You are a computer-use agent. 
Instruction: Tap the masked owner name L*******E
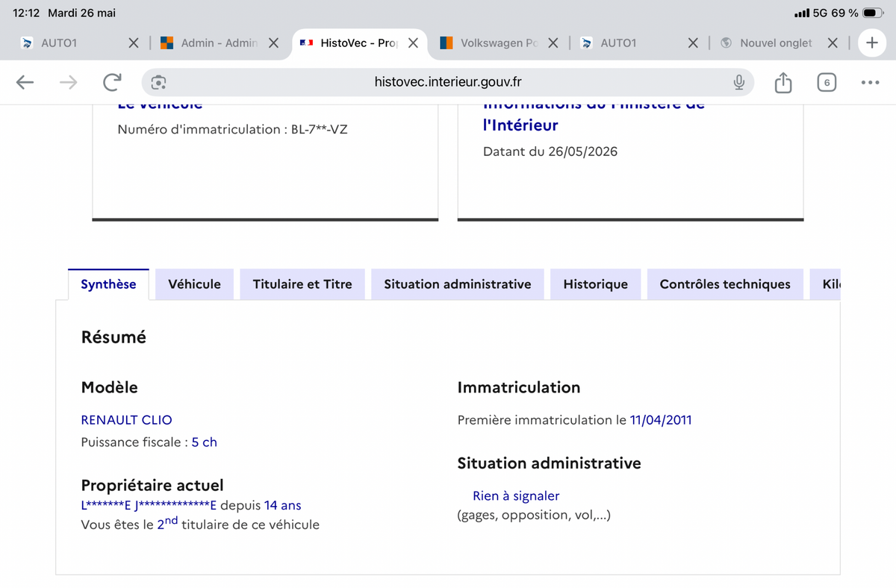107,506
